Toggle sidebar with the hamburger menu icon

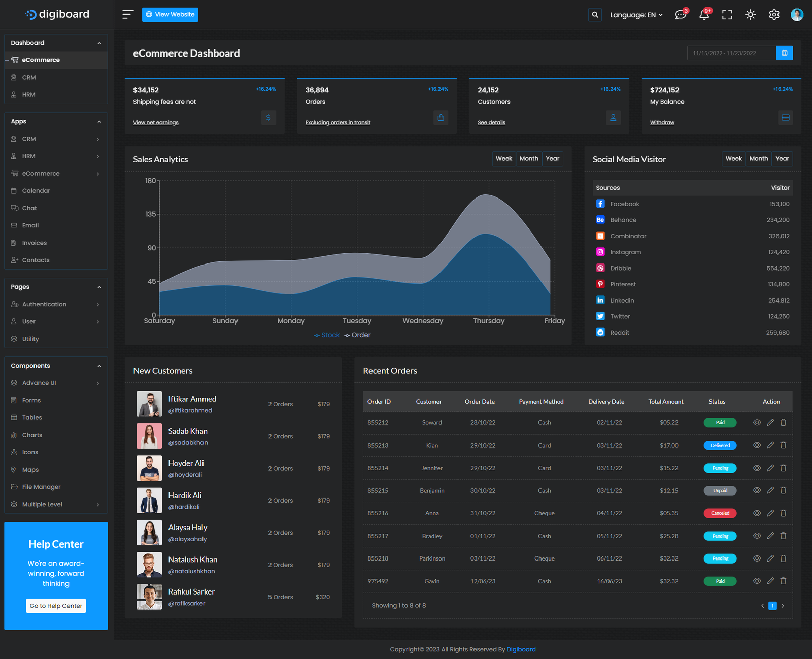(128, 14)
